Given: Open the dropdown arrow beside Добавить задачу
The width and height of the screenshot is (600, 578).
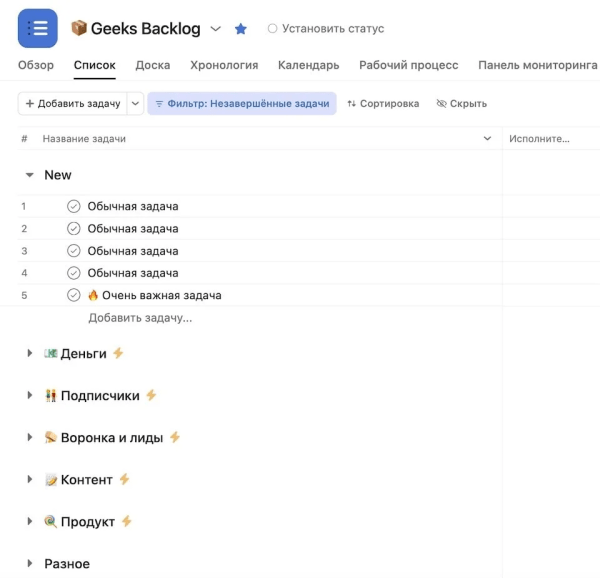Looking at the screenshot, I should pyautogui.click(x=136, y=104).
